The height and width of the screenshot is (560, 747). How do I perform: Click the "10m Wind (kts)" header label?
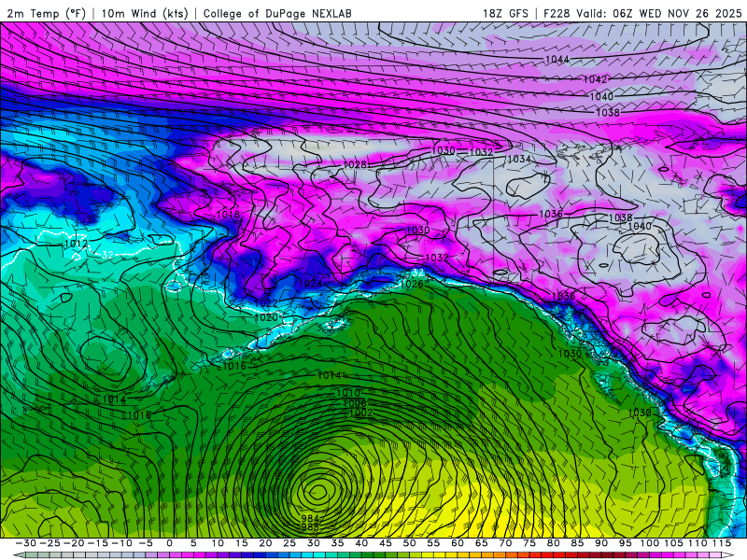(145, 13)
